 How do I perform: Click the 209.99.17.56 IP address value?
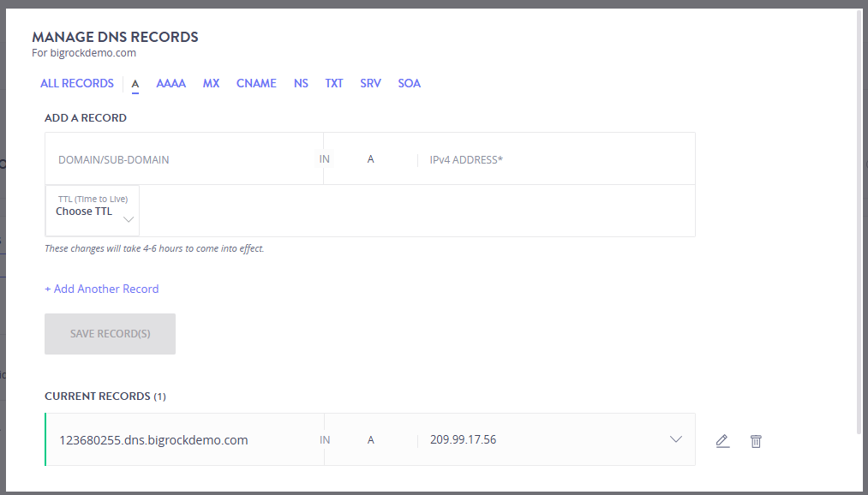pyautogui.click(x=463, y=439)
